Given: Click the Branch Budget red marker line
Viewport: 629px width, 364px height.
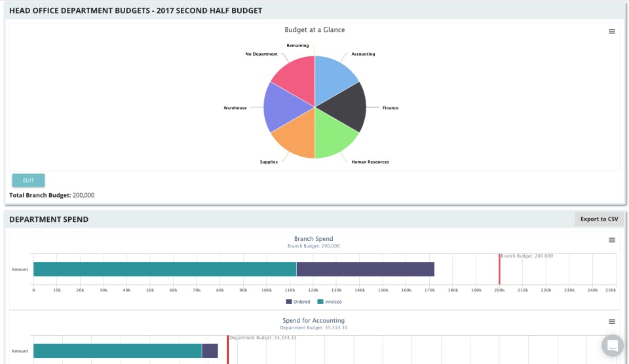Looking at the screenshot, I should (499, 269).
